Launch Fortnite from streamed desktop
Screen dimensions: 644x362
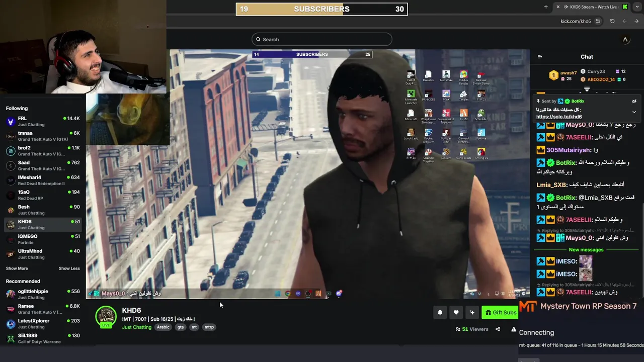tap(481, 134)
